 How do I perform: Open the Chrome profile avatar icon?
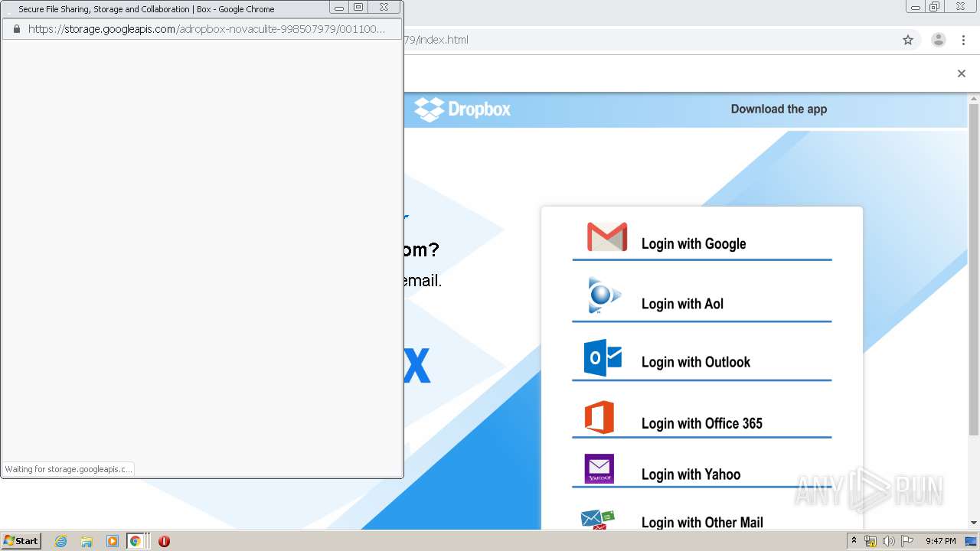tap(939, 40)
